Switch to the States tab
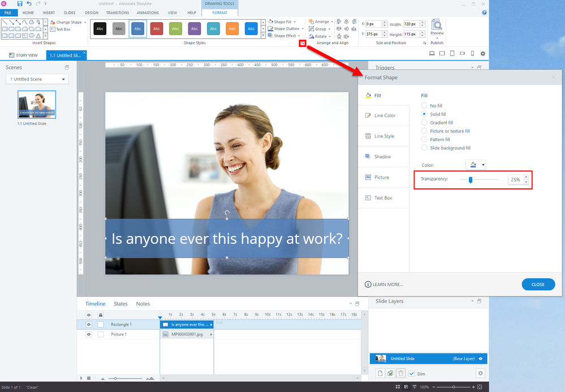 click(x=120, y=304)
